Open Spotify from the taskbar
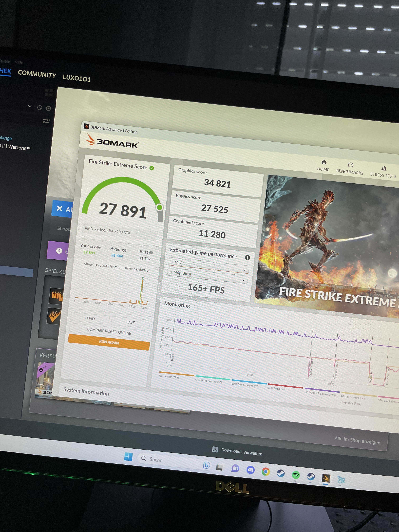 click(296, 475)
